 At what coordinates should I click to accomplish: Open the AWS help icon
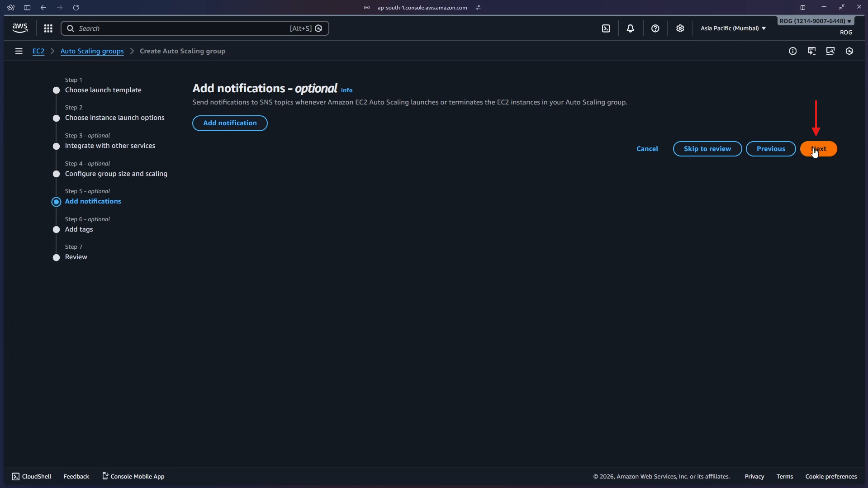point(655,28)
